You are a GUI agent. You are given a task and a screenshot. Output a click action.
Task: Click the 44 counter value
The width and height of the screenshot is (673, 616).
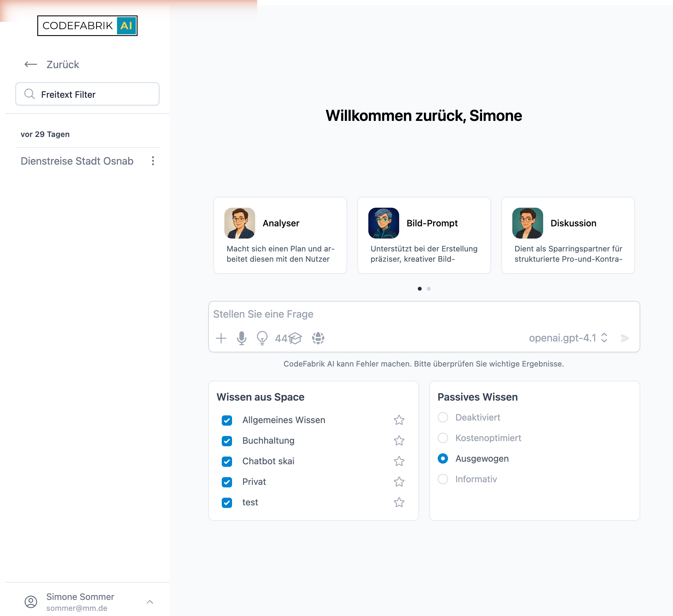click(x=281, y=339)
